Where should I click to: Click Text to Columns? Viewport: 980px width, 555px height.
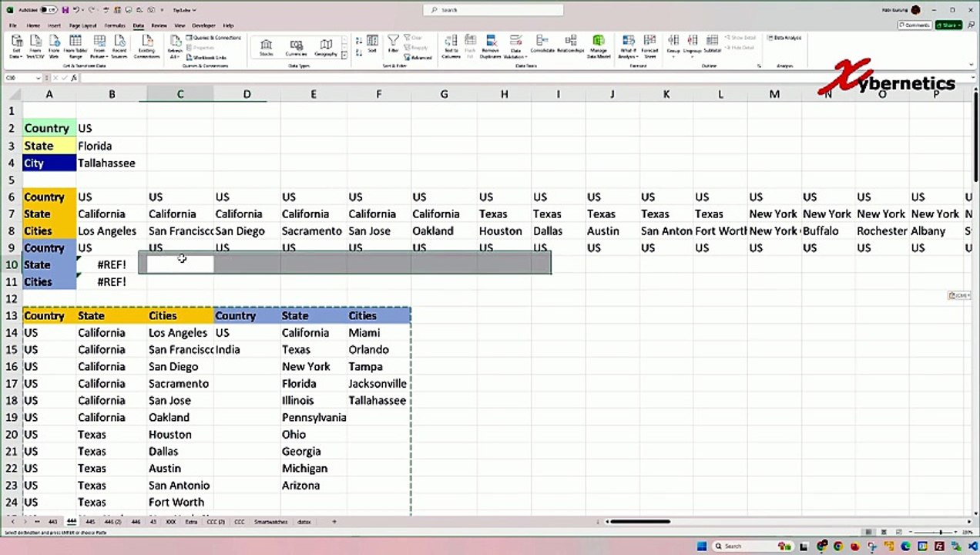451,46
